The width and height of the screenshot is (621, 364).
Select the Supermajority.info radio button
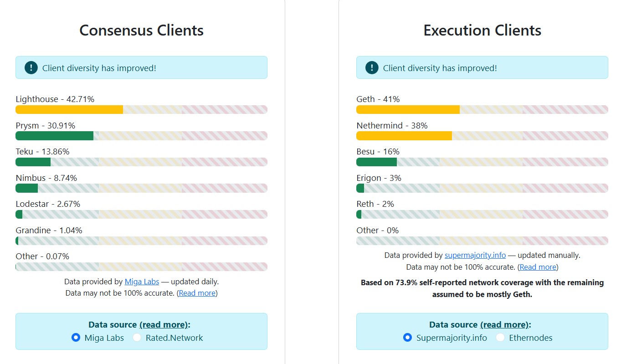[x=408, y=338]
